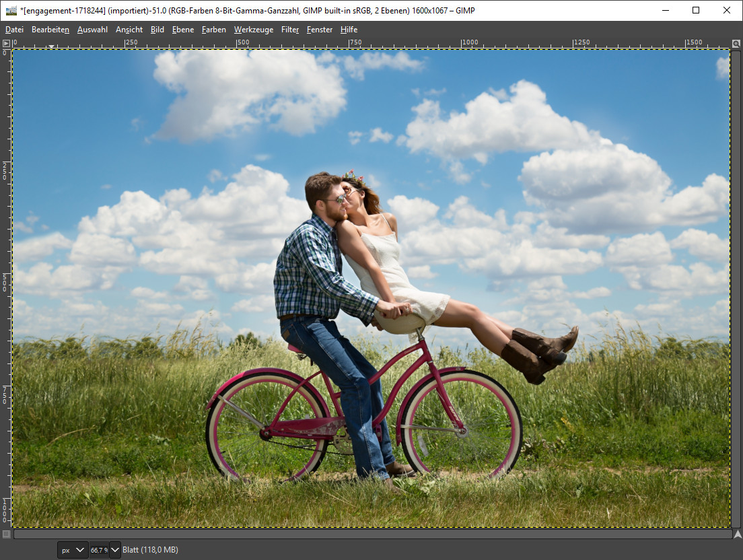Screen dimensions: 743x560
Task: Open the px unit dropdown
Action: point(73,550)
